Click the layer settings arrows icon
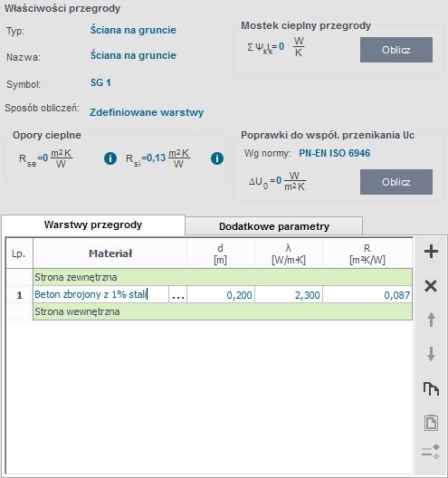Screen dimensions: 448x478 point(431,452)
